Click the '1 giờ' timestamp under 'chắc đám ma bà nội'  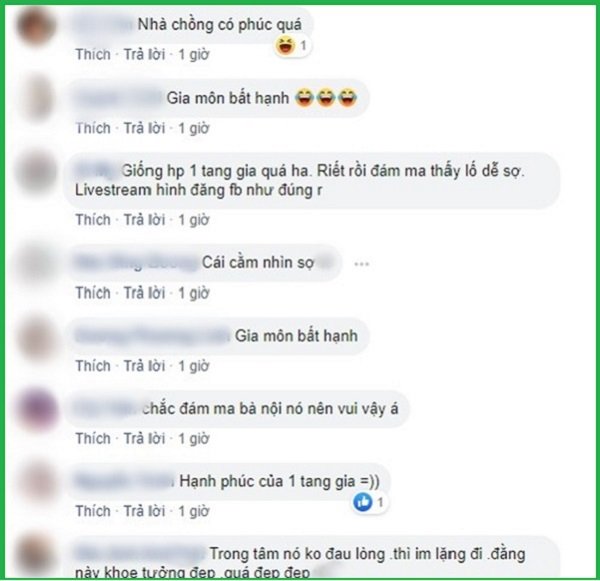(x=194, y=439)
